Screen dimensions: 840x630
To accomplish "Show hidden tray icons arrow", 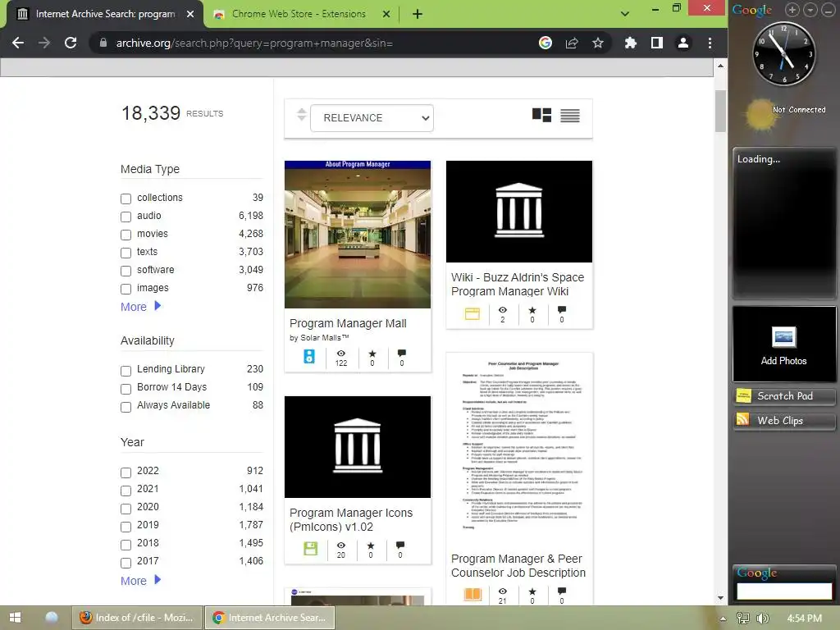I will 723,619.
